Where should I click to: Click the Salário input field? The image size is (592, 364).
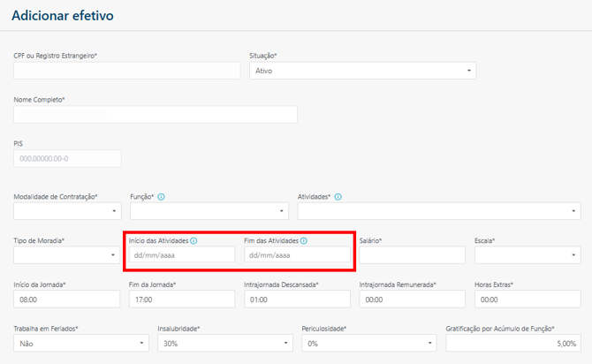412,255
